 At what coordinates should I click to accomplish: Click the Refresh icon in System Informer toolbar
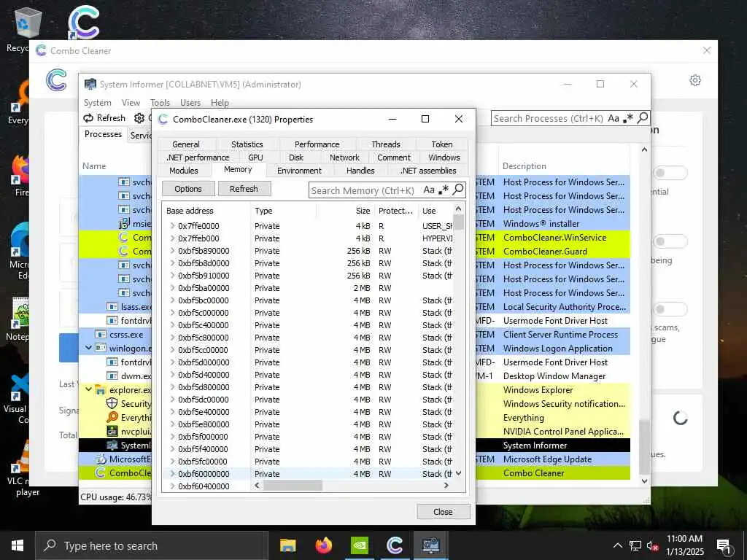(88, 118)
